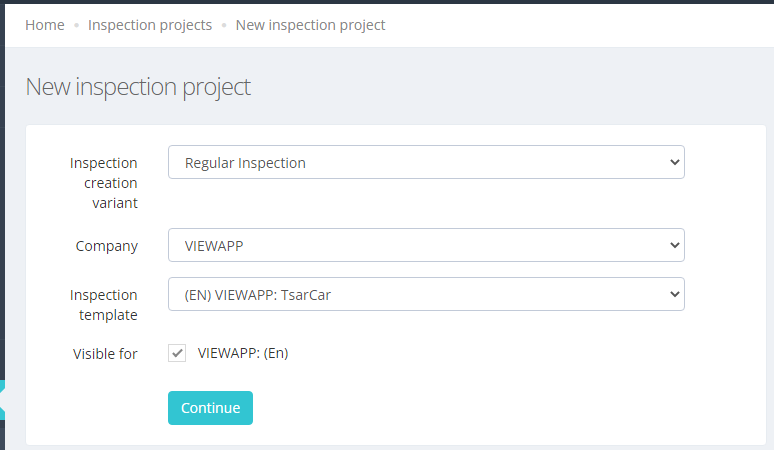774x450 pixels.
Task: Expand the Company dropdown showing VIEWAPP
Action: (426, 245)
